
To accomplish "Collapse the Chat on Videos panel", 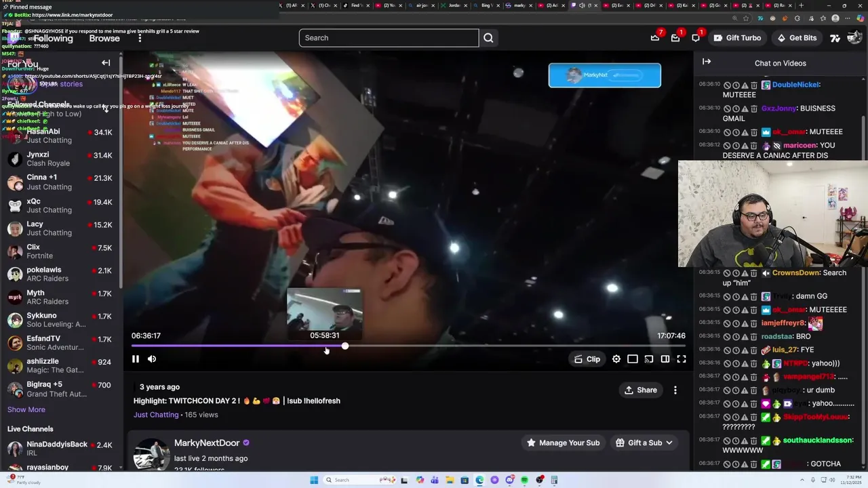I will click(x=707, y=62).
